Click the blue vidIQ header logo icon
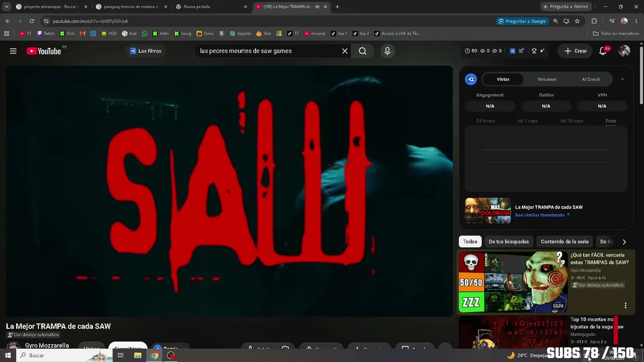The width and height of the screenshot is (644, 362). click(512, 51)
